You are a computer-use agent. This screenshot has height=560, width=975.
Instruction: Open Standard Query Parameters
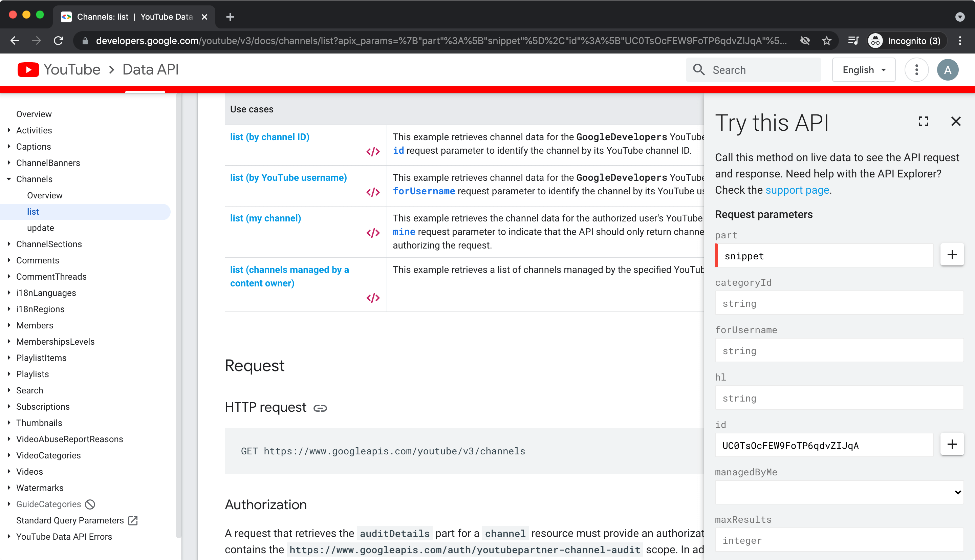[70, 520]
